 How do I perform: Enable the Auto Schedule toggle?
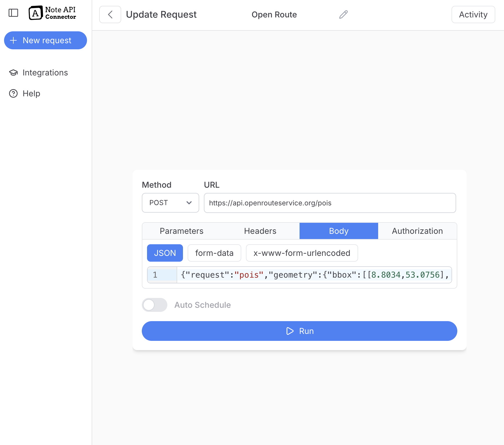pyautogui.click(x=155, y=305)
